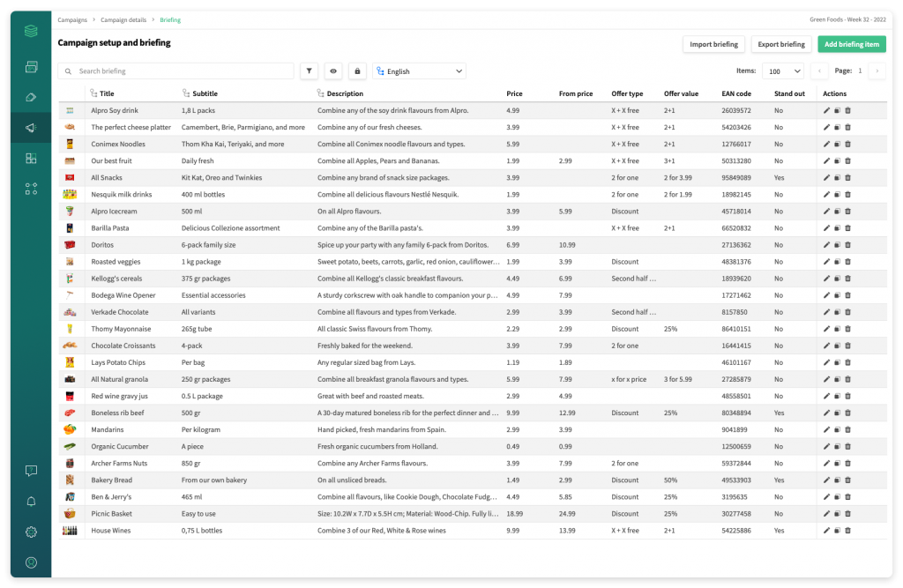903x588 pixels.
Task: Toggle column visibility eye button
Action: point(333,71)
